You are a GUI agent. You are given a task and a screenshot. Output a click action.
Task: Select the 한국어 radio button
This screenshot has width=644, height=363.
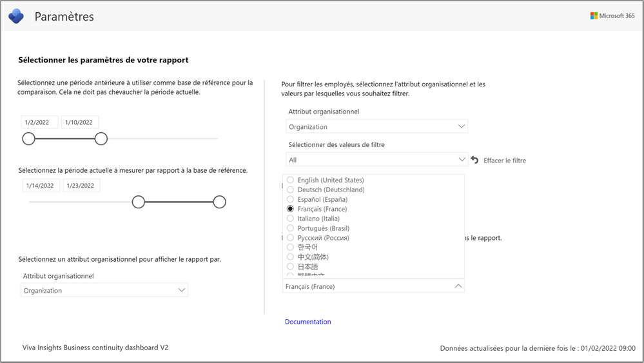point(290,247)
